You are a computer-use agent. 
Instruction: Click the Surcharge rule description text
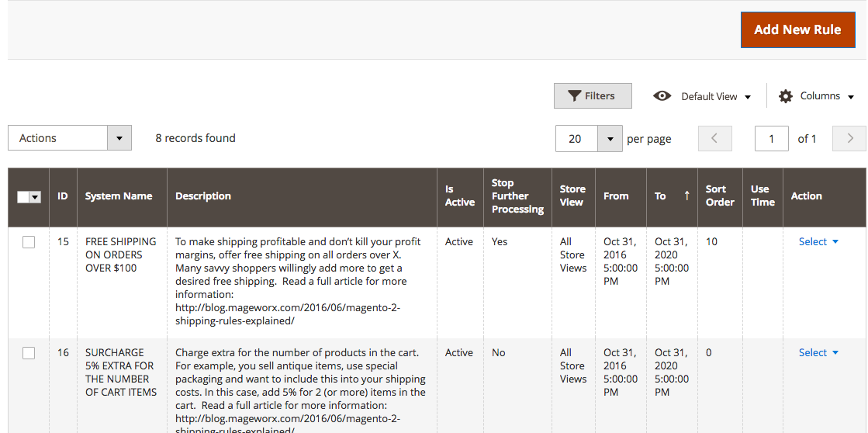(x=301, y=391)
